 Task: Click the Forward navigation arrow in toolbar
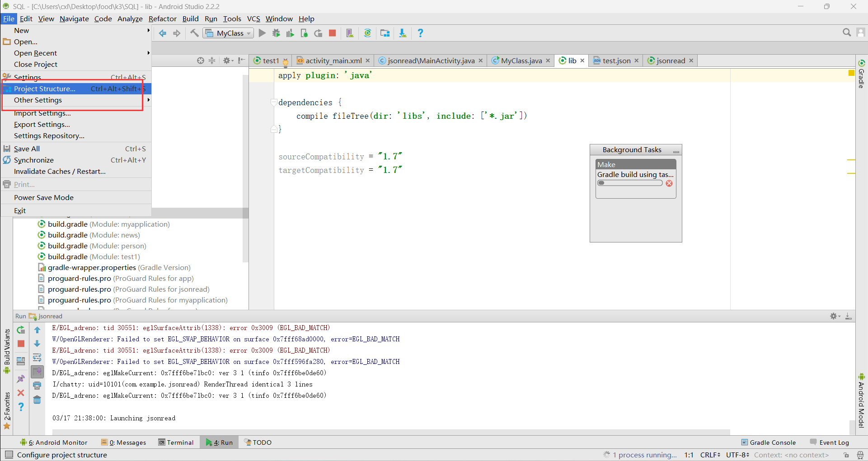coord(177,33)
